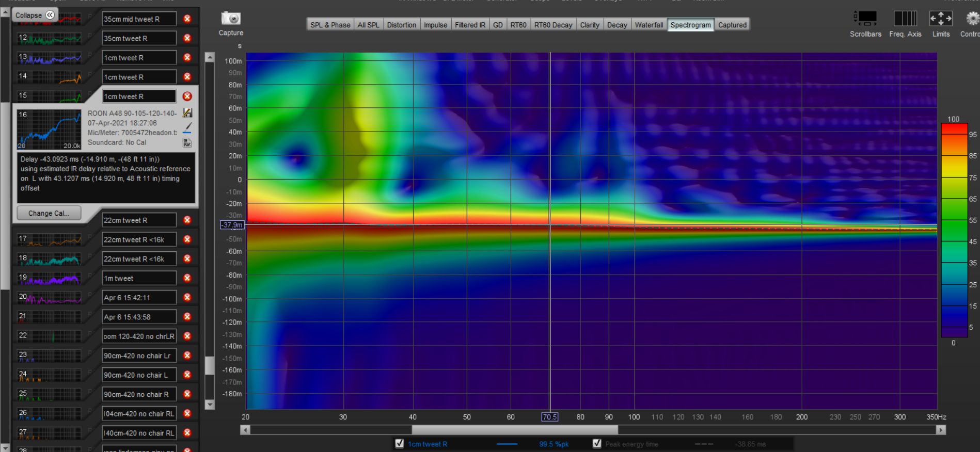This screenshot has height=452, width=980.
Task: Select the Spectrogram tab
Action: tap(691, 25)
